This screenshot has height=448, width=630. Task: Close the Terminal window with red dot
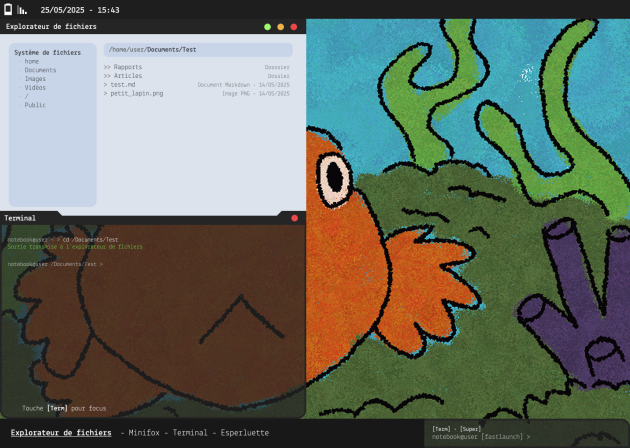[294, 217]
